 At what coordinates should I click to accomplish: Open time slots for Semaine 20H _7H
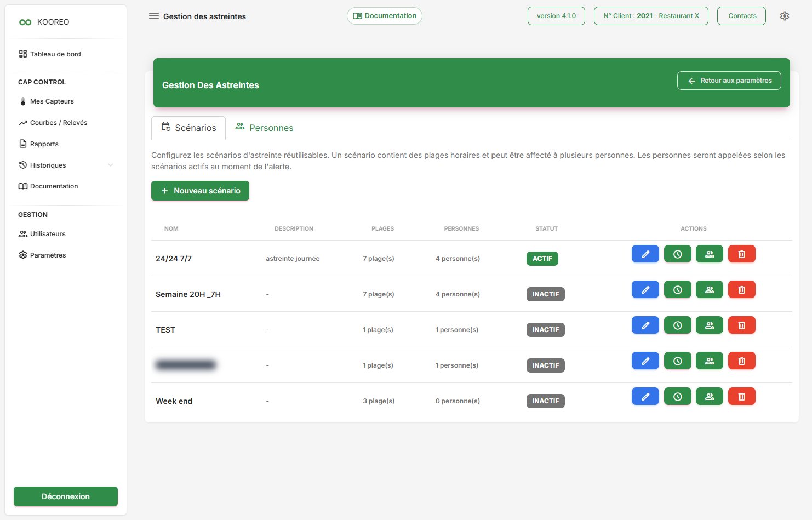pos(678,290)
